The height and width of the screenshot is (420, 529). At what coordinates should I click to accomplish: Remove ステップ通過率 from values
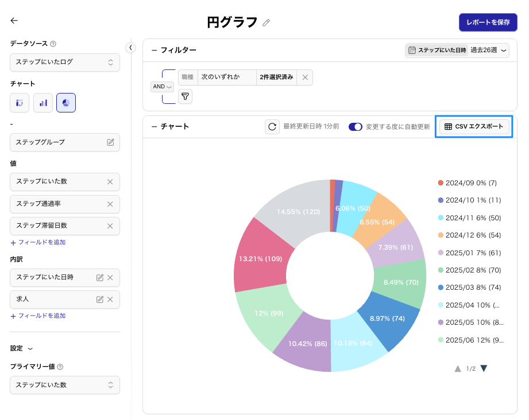pos(110,204)
